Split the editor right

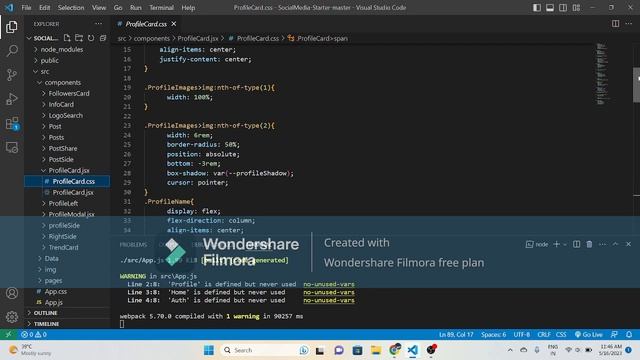coord(616,24)
